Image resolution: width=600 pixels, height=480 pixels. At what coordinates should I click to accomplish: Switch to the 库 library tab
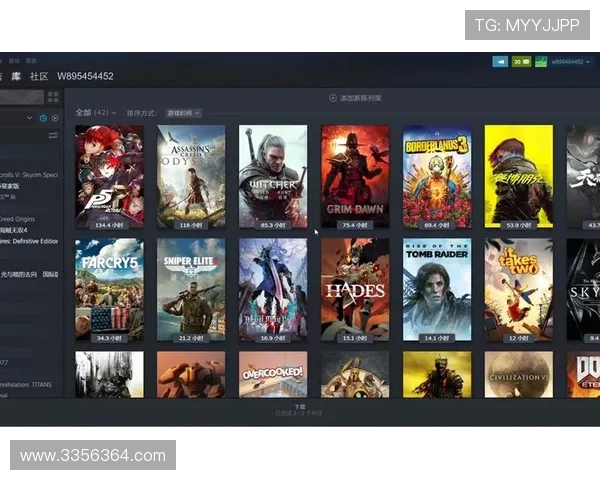click(x=16, y=76)
